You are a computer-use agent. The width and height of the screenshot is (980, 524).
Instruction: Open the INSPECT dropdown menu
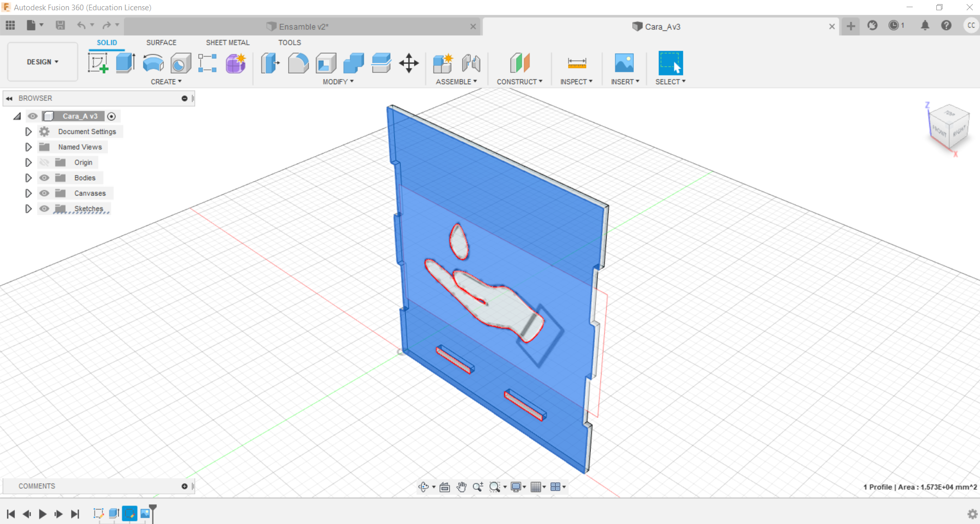coord(576,82)
